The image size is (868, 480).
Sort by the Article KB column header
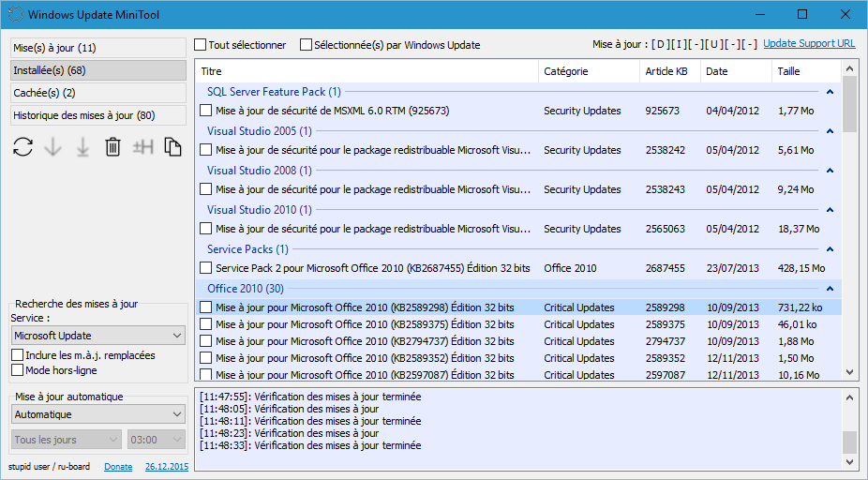click(x=670, y=71)
